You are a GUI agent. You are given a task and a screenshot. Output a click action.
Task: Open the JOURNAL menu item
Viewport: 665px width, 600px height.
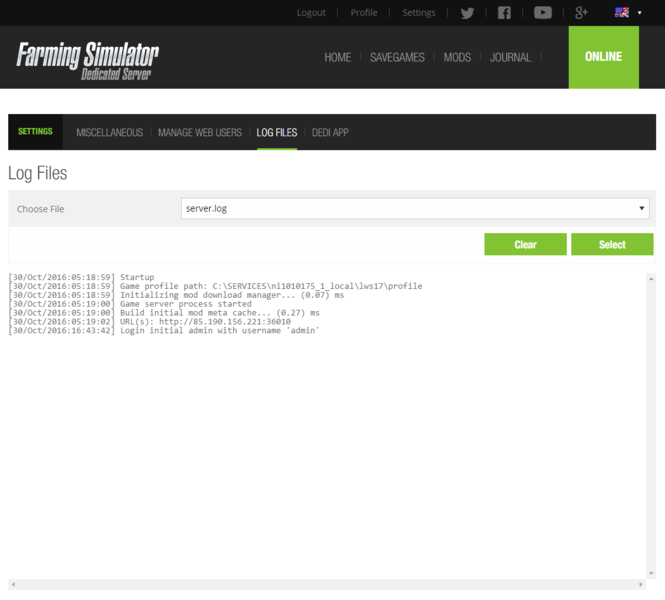pyautogui.click(x=510, y=57)
